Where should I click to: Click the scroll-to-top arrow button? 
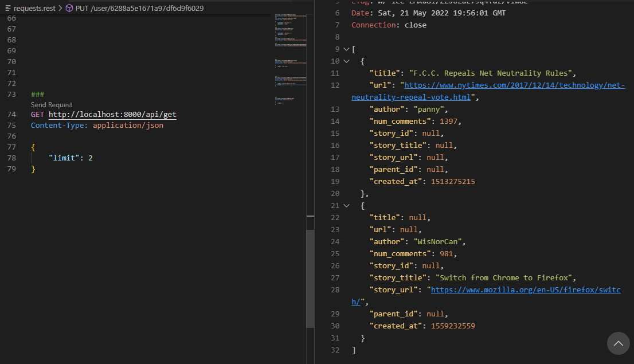pos(618,343)
